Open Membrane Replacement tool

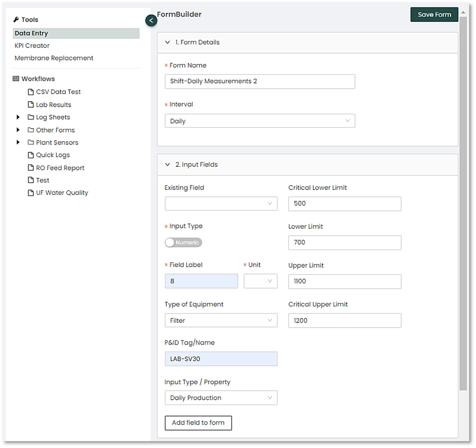coord(54,58)
